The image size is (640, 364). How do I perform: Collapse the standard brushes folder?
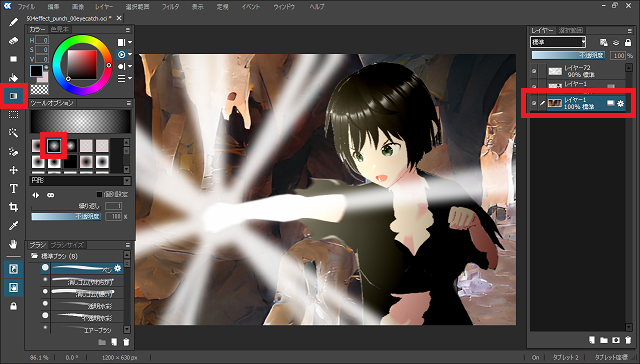tap(34, 256)
